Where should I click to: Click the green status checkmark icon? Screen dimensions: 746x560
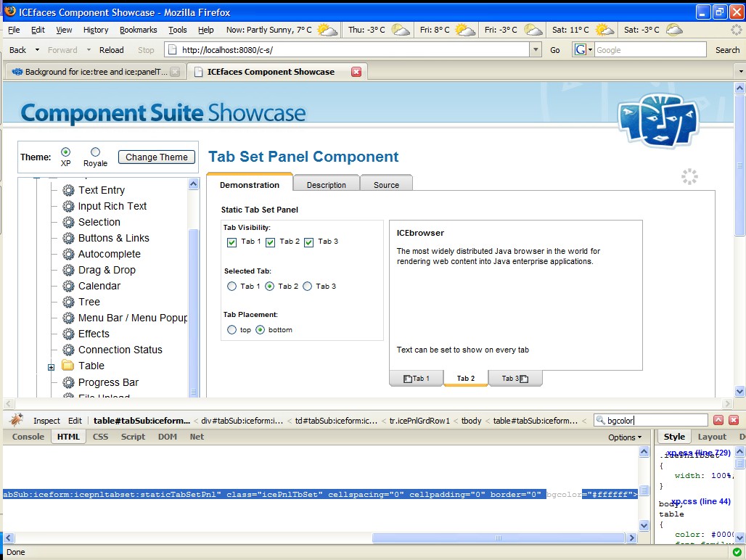click(737, 552)
